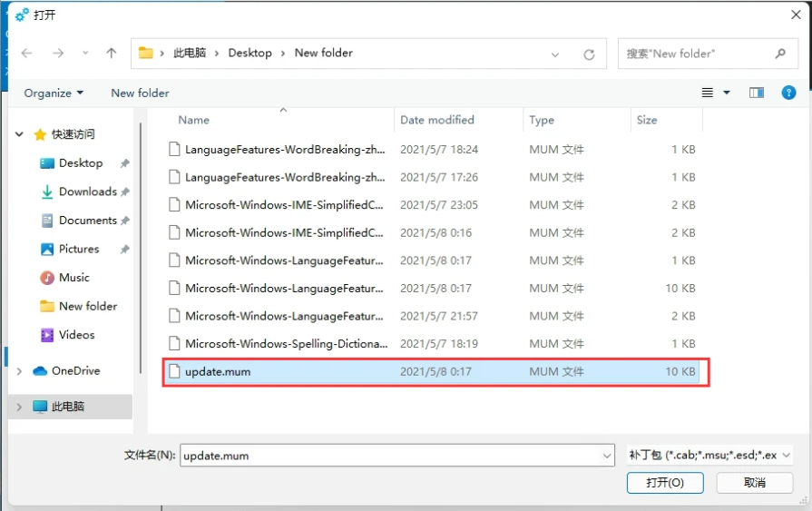Screen dimensions: 812x511
Task: Open Downloads in quick access
Action: coord(87,192)
